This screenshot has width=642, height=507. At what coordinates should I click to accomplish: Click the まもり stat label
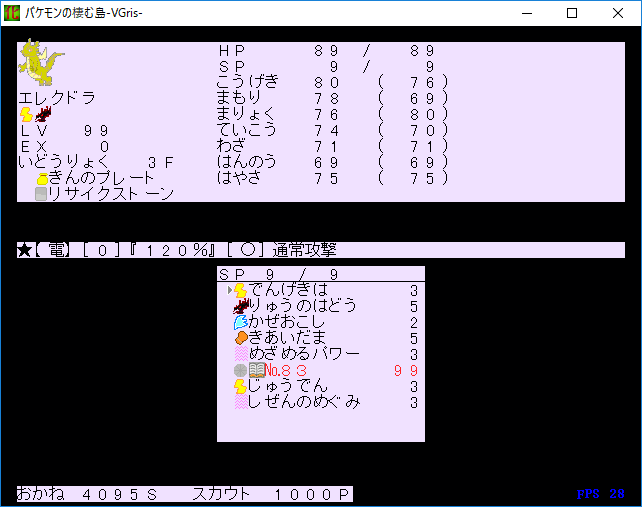tap(238, 98)
